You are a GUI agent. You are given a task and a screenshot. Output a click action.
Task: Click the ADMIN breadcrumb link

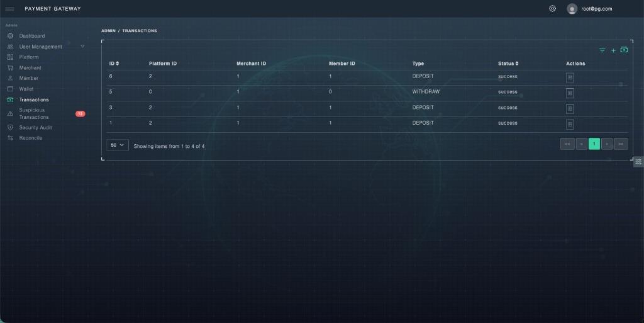108,31
